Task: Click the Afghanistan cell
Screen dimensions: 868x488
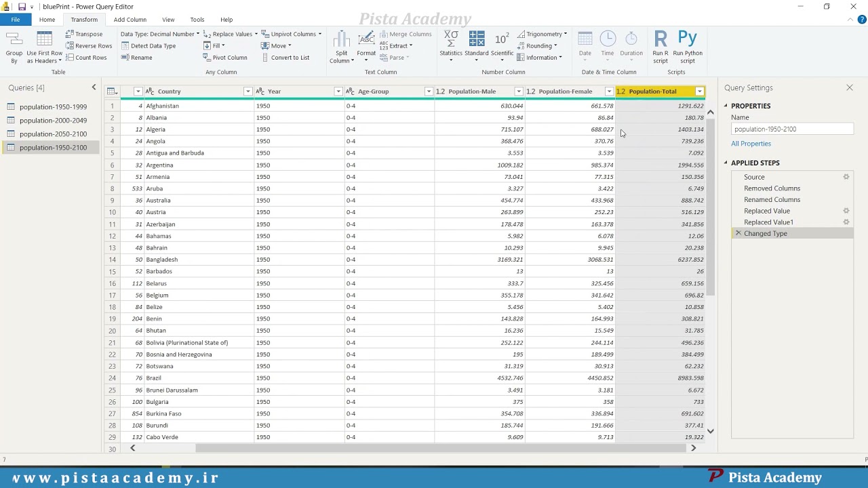Action: [199, 106]
